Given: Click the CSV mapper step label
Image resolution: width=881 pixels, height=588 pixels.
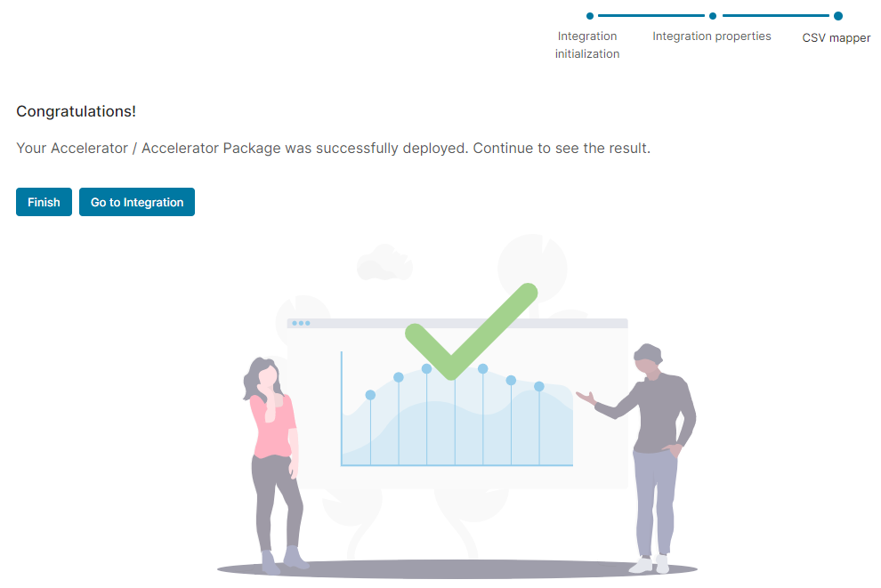Looking at the screenshot, I should (x=837, y=38).
